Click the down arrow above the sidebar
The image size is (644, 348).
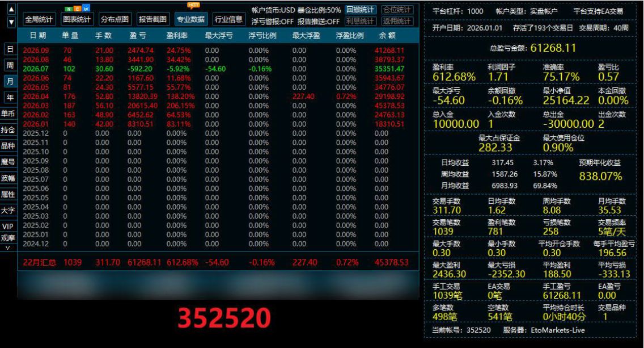click(11, 22)
